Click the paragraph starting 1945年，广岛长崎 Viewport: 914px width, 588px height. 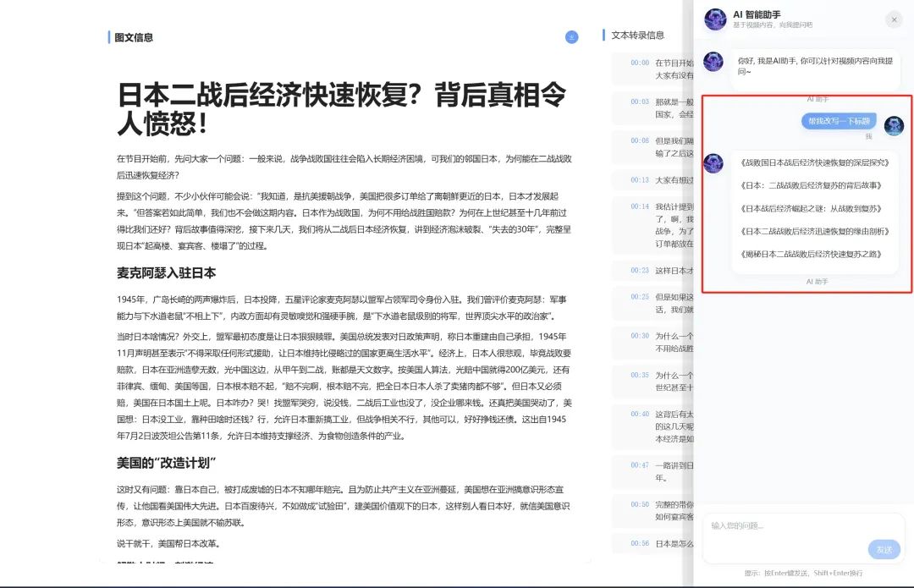[x=342, y=308]
